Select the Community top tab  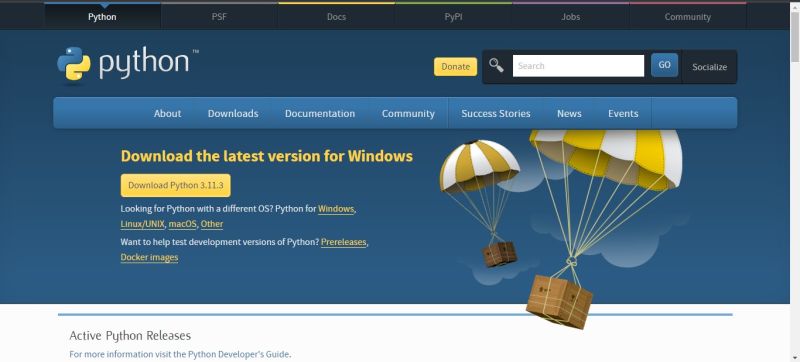tap(688, 17)
